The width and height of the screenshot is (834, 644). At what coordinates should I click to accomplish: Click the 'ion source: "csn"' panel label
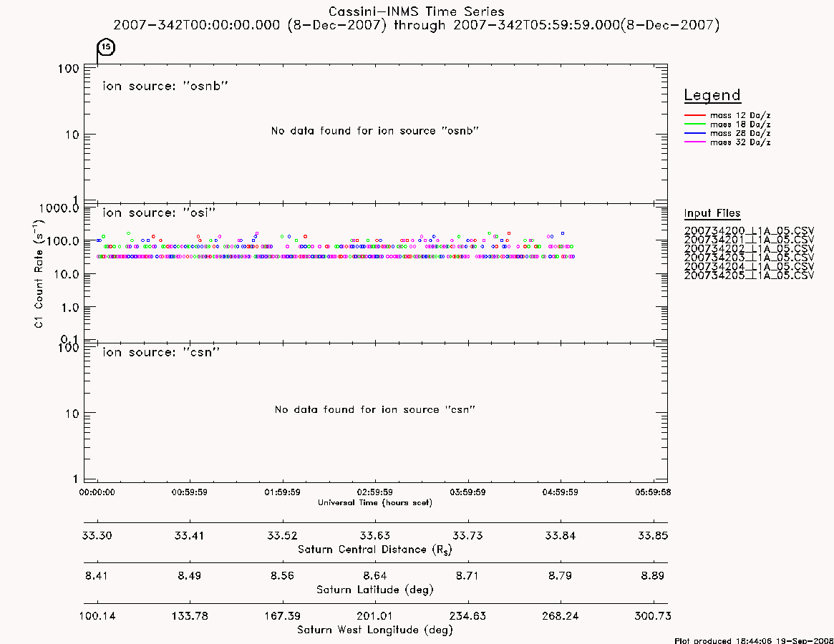pyautogui.click(x=161, y=352)
